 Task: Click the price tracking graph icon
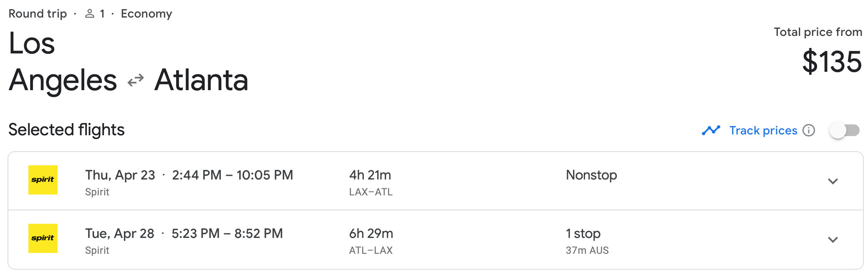pos(711,131)
